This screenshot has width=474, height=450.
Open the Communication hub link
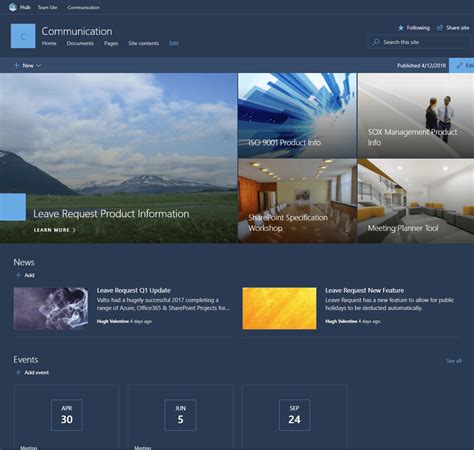83,7
